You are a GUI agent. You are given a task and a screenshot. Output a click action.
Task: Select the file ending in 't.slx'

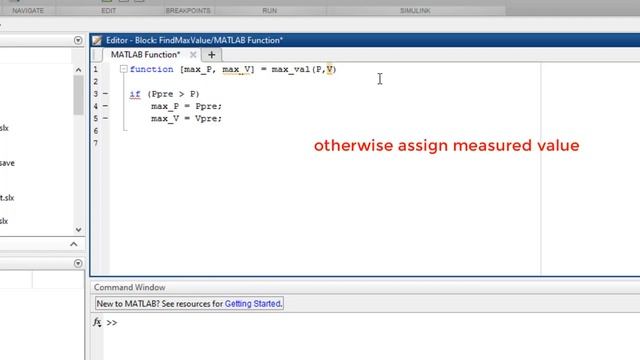click(7, 198)
